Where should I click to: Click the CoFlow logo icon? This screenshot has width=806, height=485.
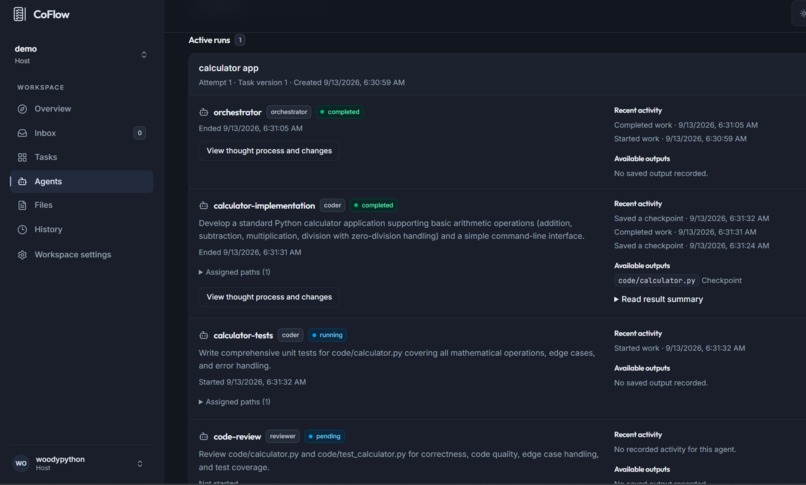click(20, 14)
